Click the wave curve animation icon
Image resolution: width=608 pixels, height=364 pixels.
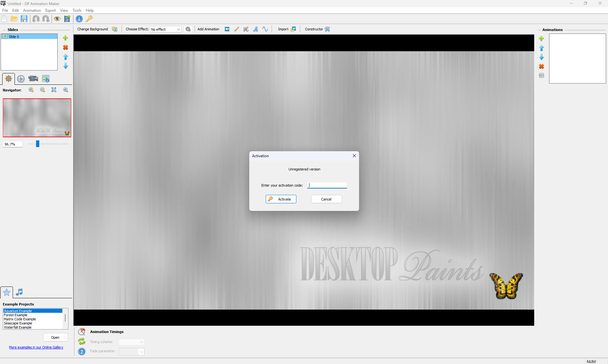[265, 29]
